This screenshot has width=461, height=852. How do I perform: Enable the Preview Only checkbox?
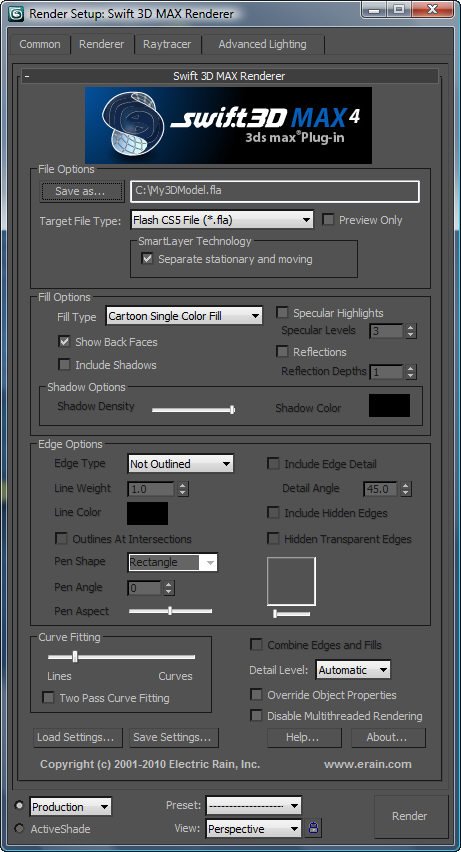(x=328, y=220)
